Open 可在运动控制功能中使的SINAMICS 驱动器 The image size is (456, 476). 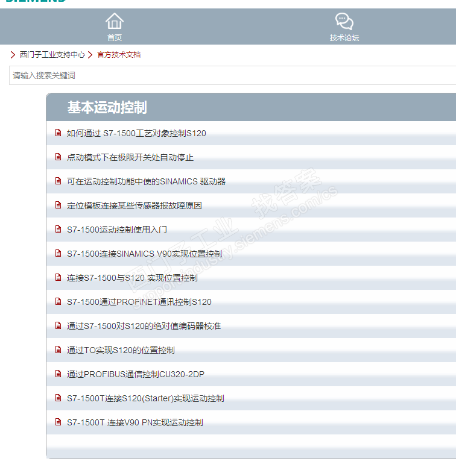(x=146, y=181)
